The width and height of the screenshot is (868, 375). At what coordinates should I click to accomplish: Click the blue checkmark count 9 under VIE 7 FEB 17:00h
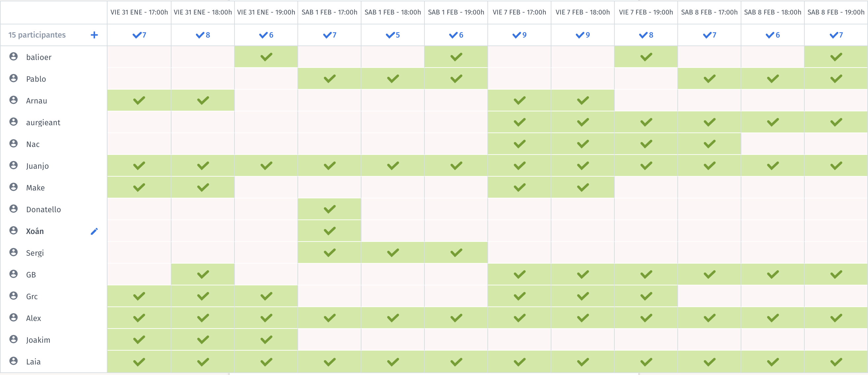pyautogui.click(x=519, y=35)
